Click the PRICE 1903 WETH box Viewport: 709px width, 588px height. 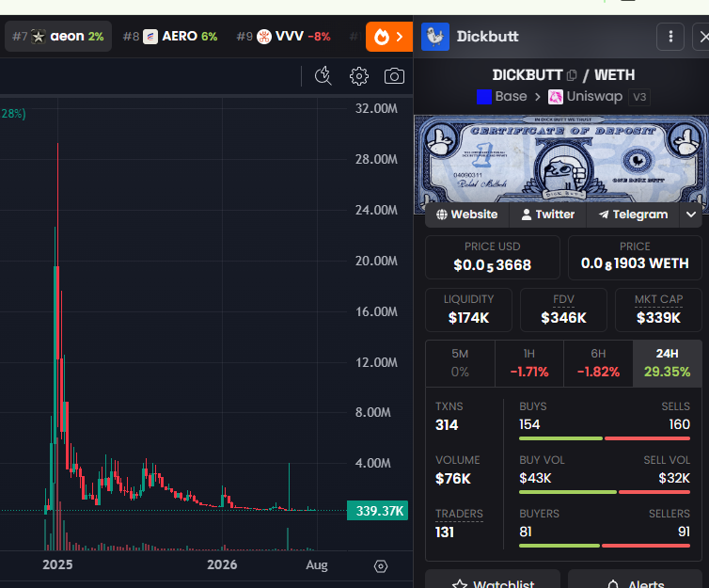point(635,257)
